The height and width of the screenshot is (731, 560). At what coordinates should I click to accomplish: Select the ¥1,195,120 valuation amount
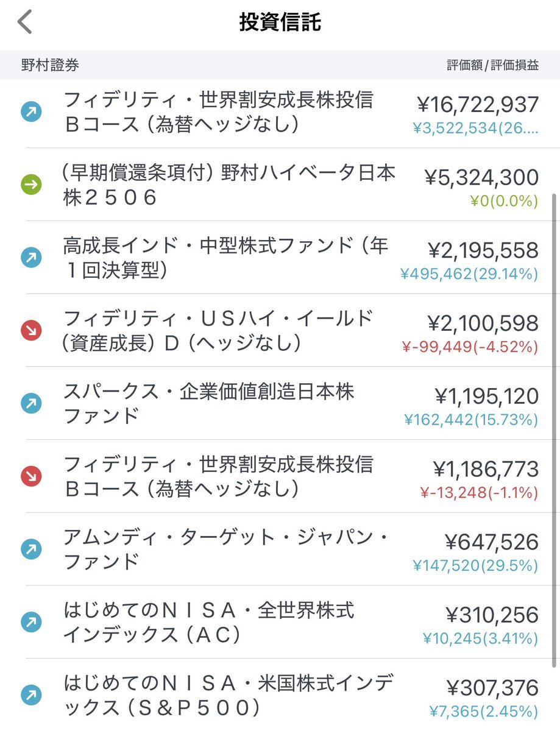(x=486, y=397)
